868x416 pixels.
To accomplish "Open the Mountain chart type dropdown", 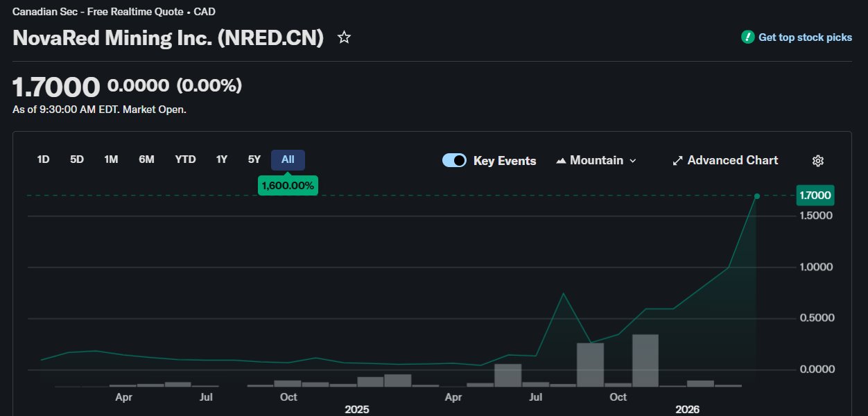I will click(x=596, y=160).
